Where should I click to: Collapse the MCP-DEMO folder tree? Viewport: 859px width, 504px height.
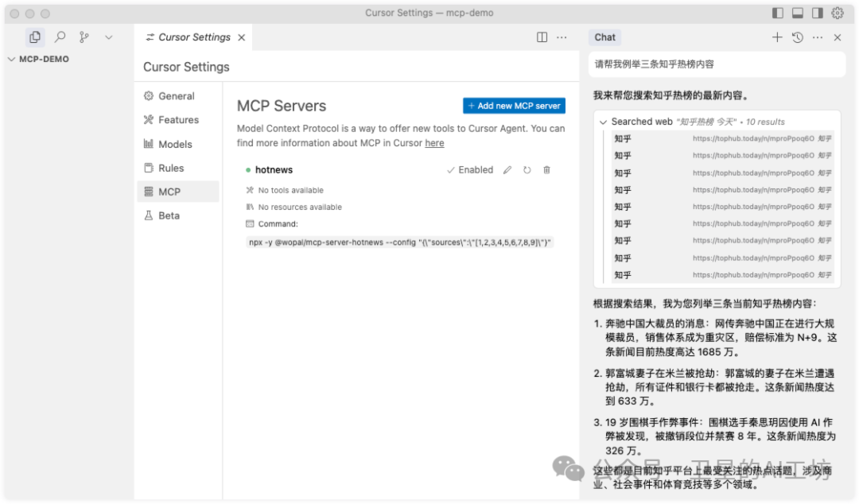[11, 59]
